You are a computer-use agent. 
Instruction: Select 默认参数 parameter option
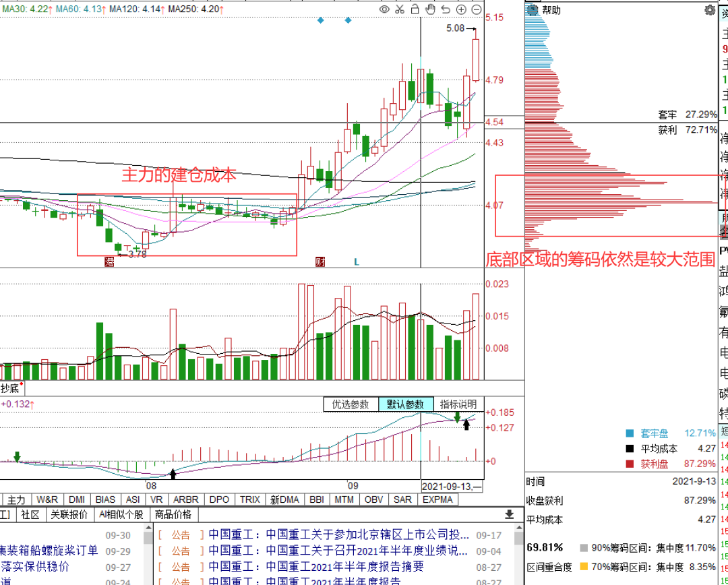[405, 404]
